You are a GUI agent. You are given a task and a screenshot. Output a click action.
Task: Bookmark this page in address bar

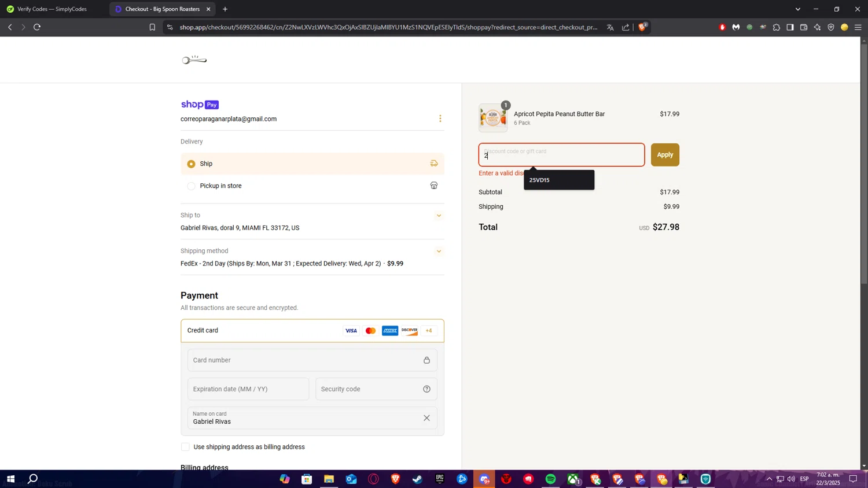click(152, 27)
